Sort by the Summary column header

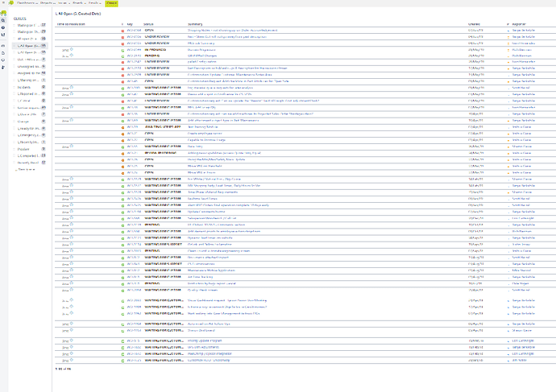[x=195, y=24]
